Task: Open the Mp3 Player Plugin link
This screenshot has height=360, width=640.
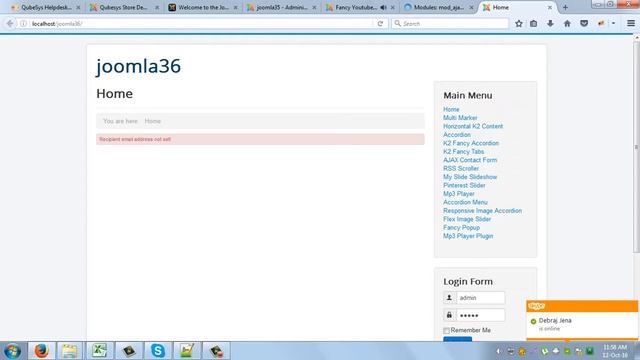Action: [x=468, y=236]
